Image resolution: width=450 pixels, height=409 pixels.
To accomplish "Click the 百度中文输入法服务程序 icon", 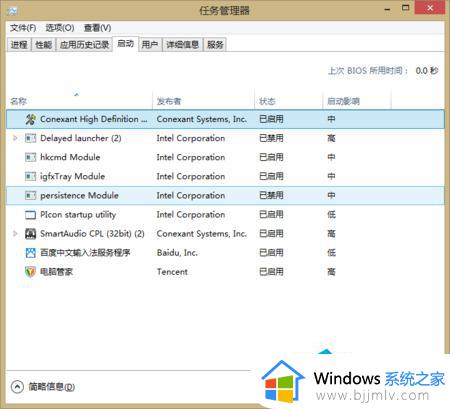I will click(x=30, y=253).
